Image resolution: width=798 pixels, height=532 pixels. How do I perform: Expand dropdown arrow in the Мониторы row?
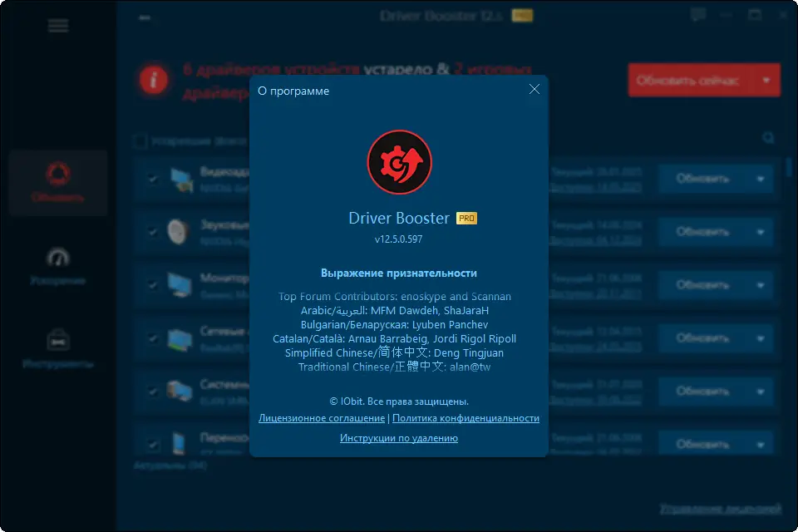click(761, 285)
